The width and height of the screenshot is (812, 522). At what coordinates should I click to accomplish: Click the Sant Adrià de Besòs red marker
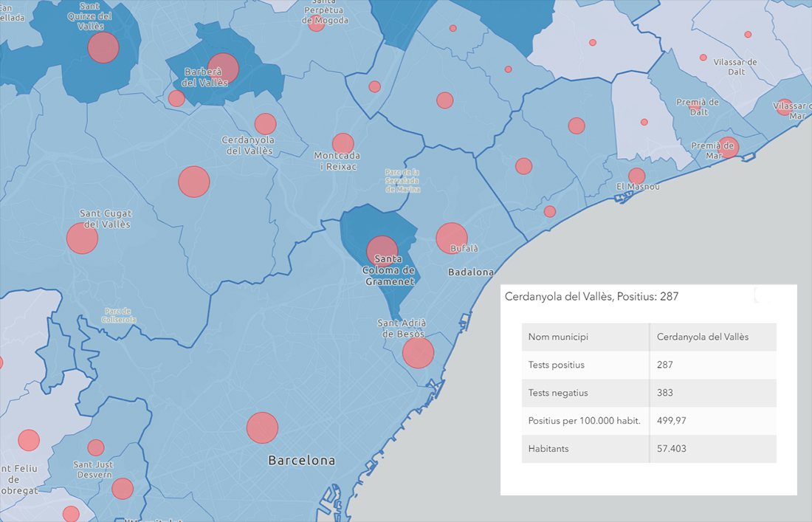click(x=418, y=352)
